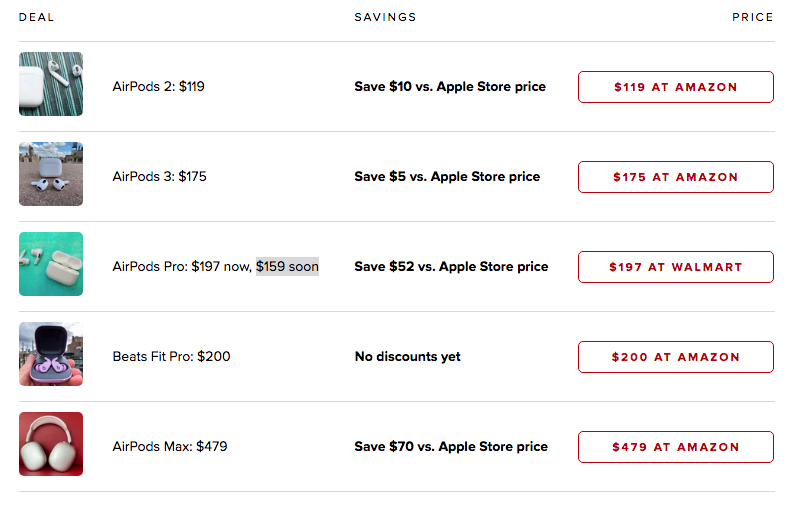Screen dimensions: 810x506
Task: Click the $200 at Amazon button
Action: (x=675, y=357)
